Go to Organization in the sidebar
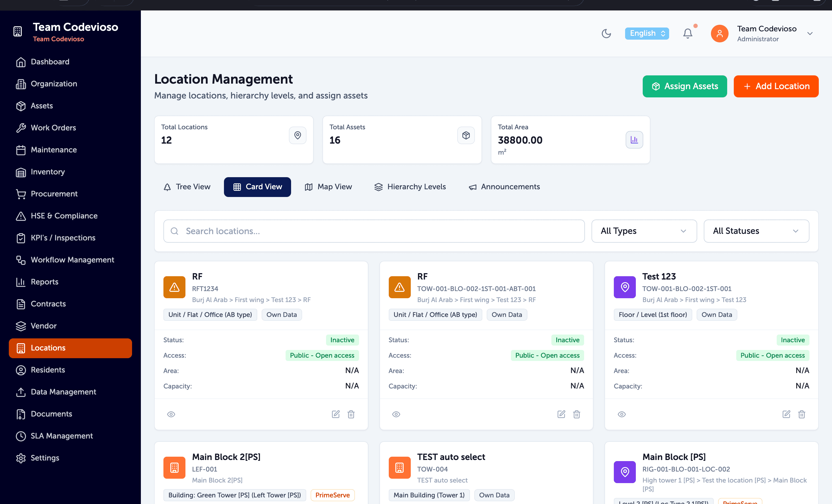Image resolution: width=832 pixels, height=504 pixels. (70, 84)
